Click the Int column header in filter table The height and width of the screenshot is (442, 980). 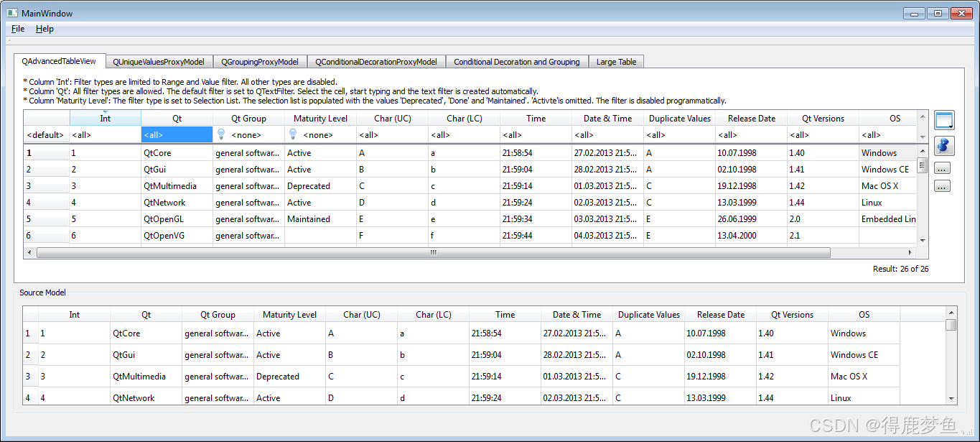coord(105,119)
